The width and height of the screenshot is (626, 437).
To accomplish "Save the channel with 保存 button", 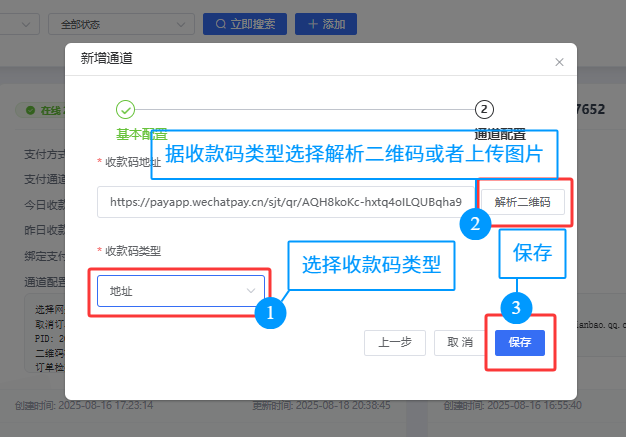I will (x=519, y=342).
